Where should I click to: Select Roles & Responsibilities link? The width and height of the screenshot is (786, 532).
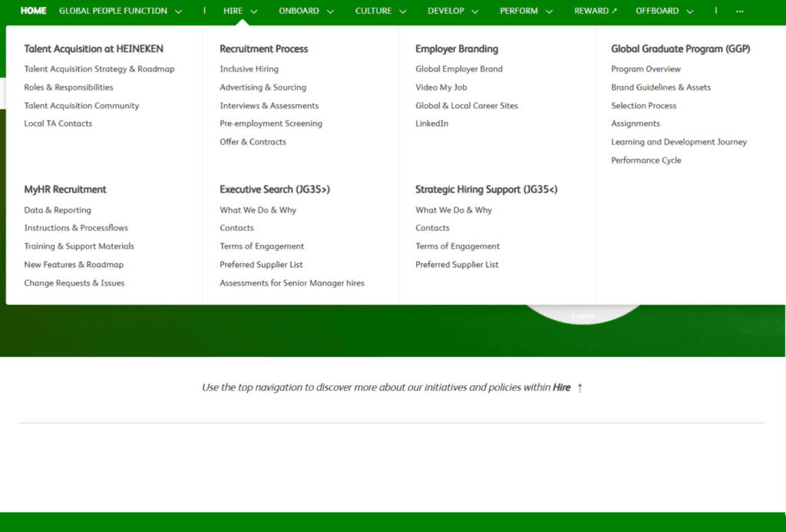[x=68, y=88]
